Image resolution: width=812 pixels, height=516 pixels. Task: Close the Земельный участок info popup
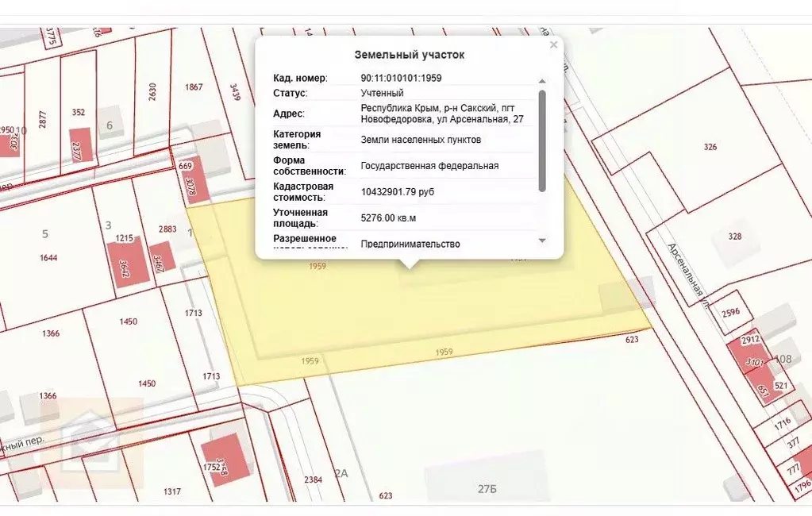553,45
